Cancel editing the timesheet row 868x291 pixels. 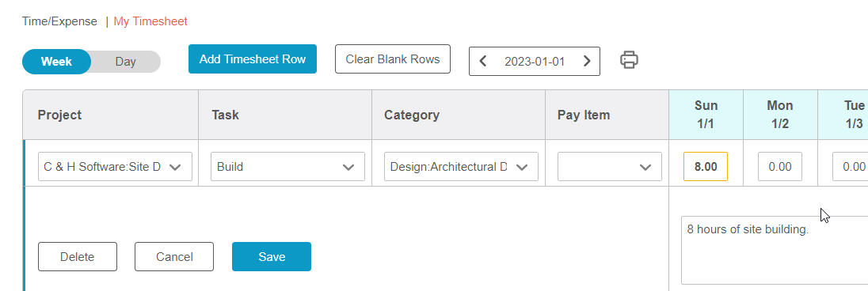pos(174,257)
